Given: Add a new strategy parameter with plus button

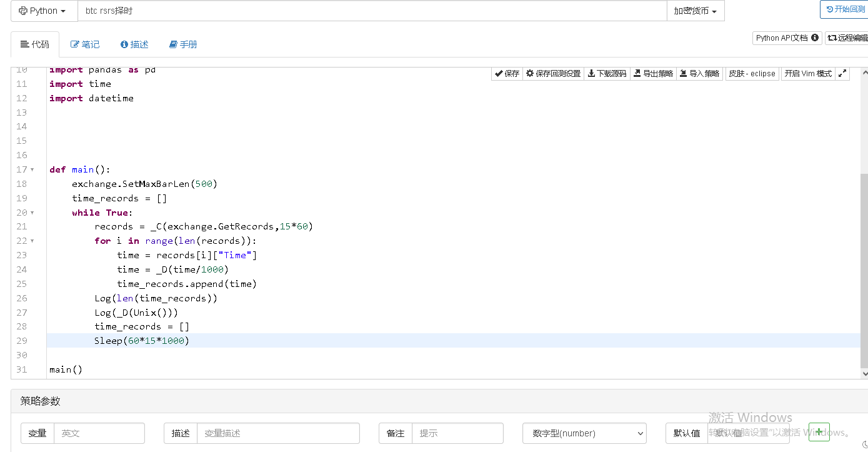Looking at the screenshot, I should 819,432.
